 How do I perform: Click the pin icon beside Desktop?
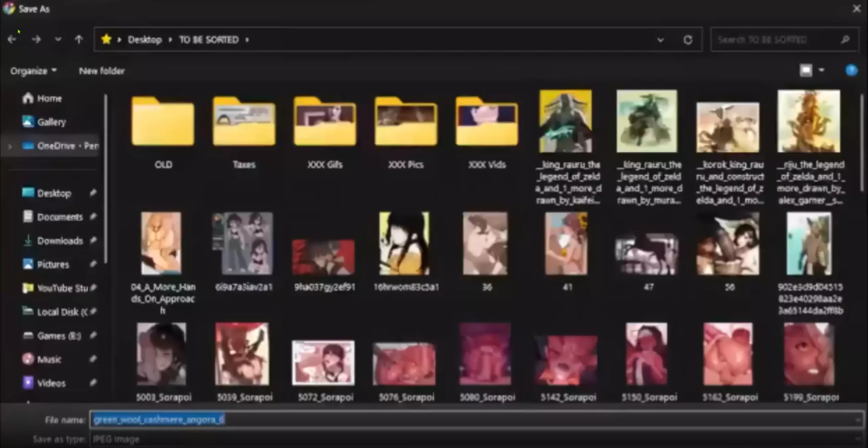(93, 193)
